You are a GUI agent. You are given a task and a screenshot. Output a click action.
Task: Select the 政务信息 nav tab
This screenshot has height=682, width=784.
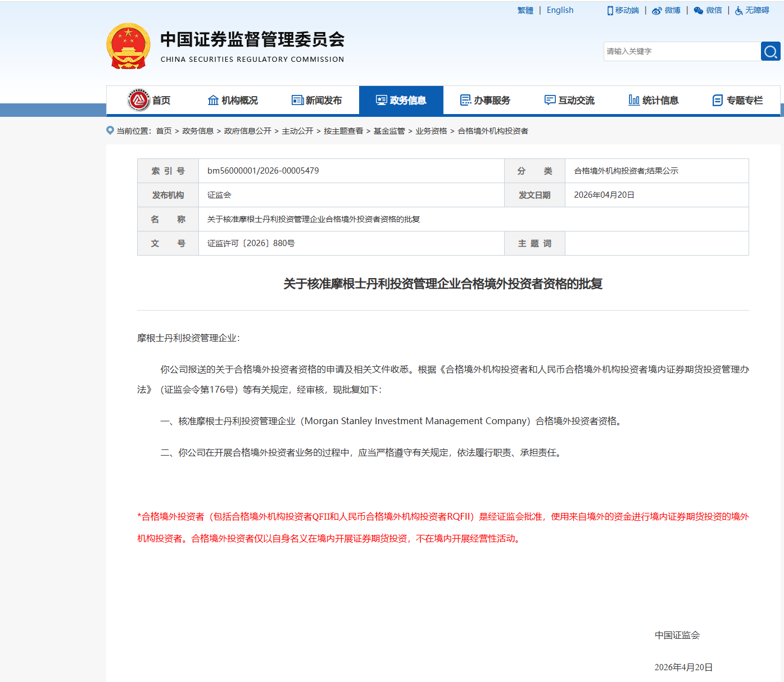(x=401, y=100)
